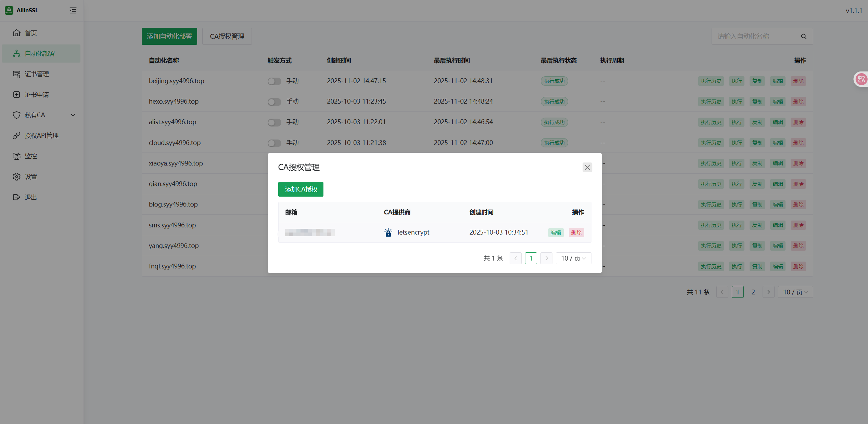
Task: Toggle trigger mode for hexo.syy4996.top
Action: point(274,102)
